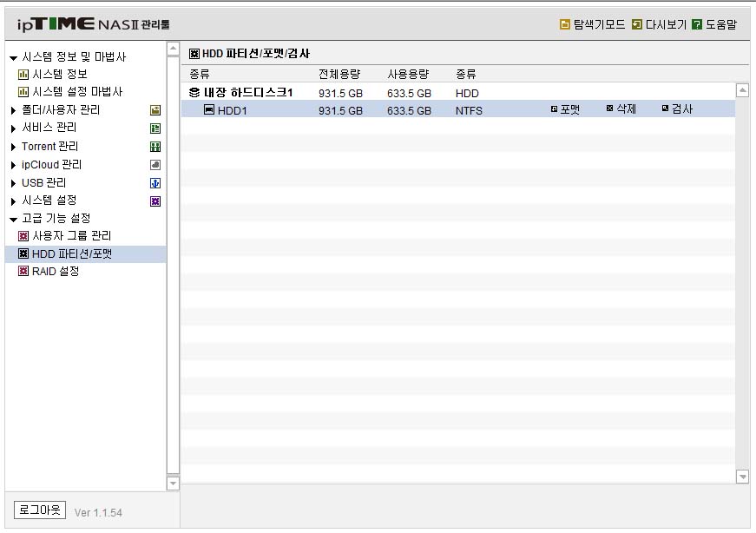Click the ipCloud cloud icon
756x533 pixels.
[x=155, y=165]
